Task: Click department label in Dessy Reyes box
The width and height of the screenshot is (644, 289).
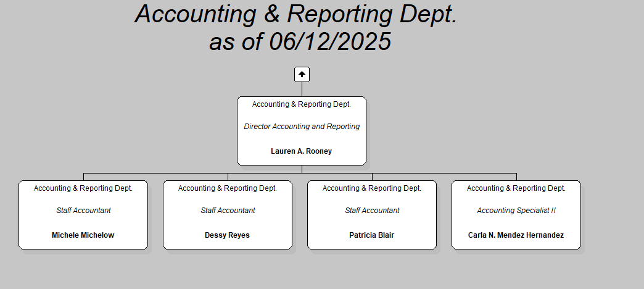Action: click(228, 188)
